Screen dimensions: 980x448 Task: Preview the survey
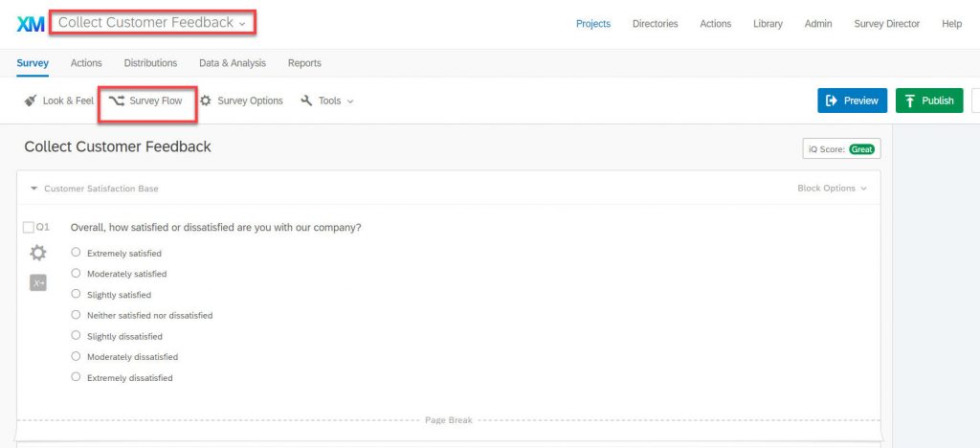coord(852,101)
